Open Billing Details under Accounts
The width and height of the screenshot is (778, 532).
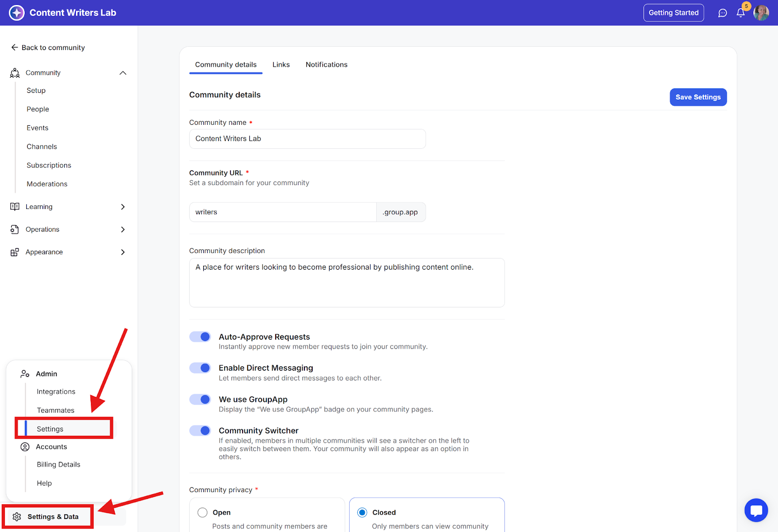coord(59,464)
